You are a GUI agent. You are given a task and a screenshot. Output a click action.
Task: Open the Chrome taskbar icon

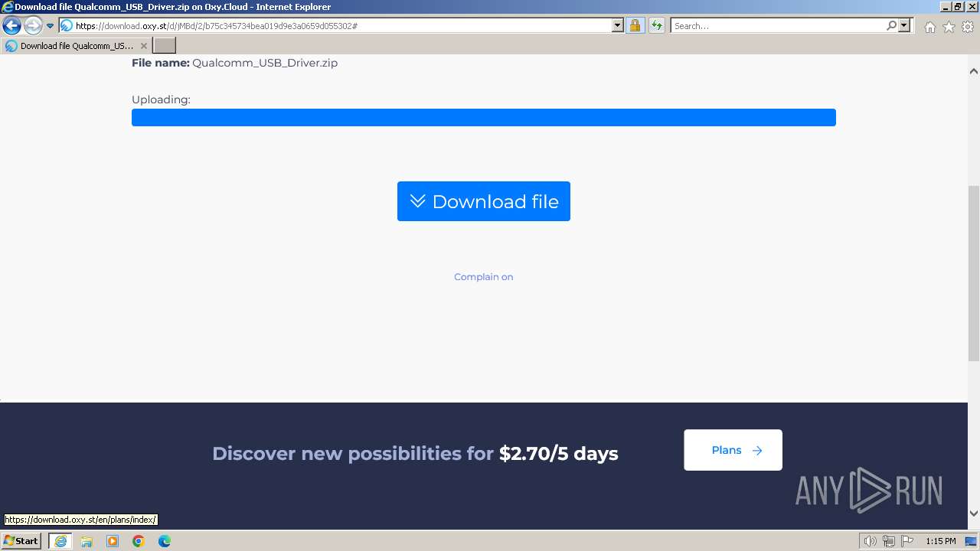tap(139, 541)
